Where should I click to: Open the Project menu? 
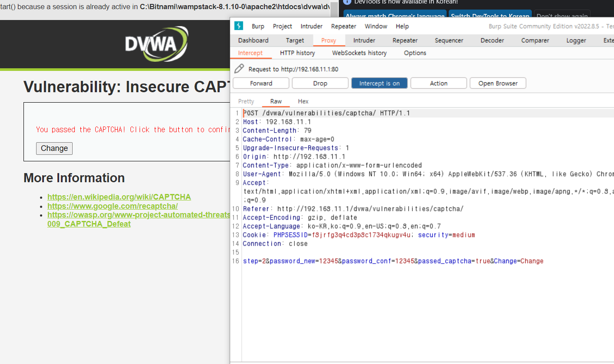pyautogui.click(x=283, y=26)
